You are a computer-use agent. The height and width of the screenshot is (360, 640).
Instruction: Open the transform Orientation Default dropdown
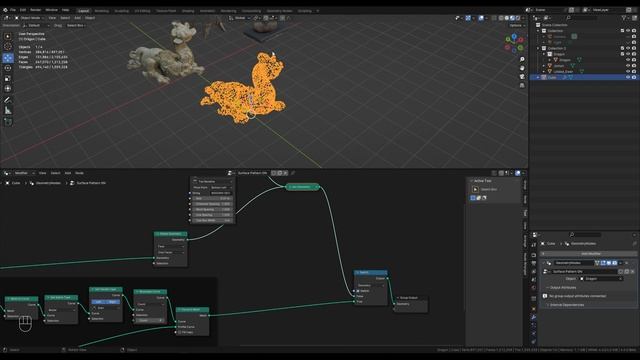coord(37,25)
